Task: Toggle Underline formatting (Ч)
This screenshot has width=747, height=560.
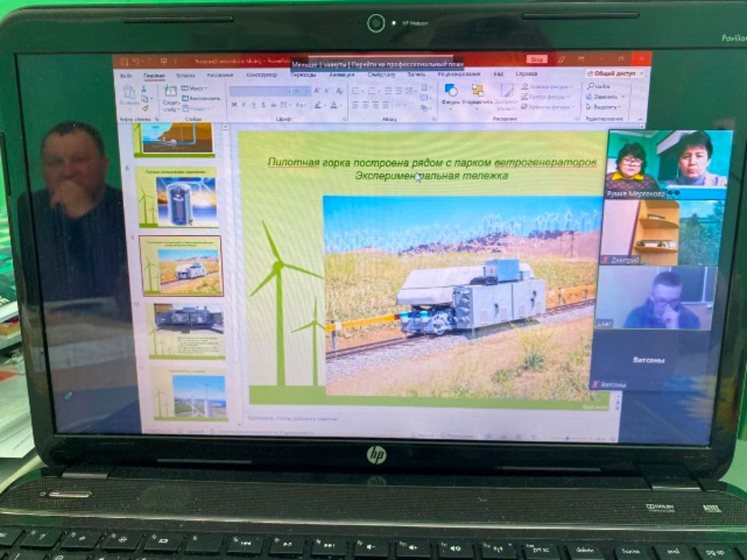Action: (254, 105)
